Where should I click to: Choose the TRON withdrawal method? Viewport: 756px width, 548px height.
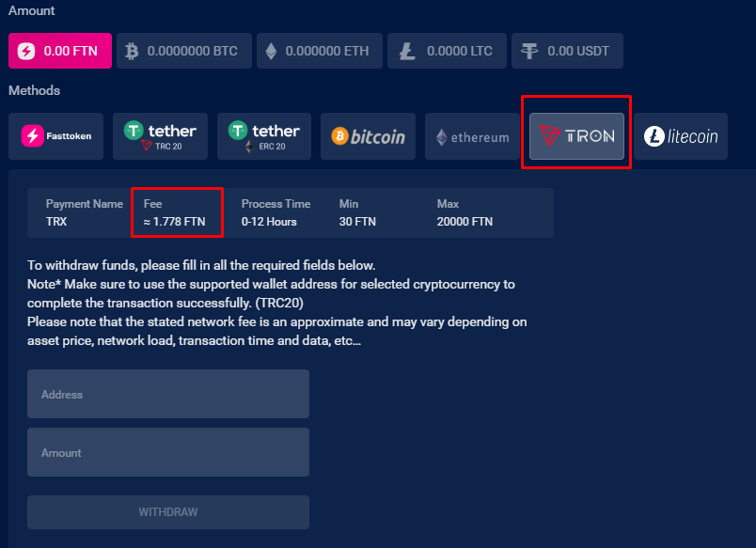[576, 136]
